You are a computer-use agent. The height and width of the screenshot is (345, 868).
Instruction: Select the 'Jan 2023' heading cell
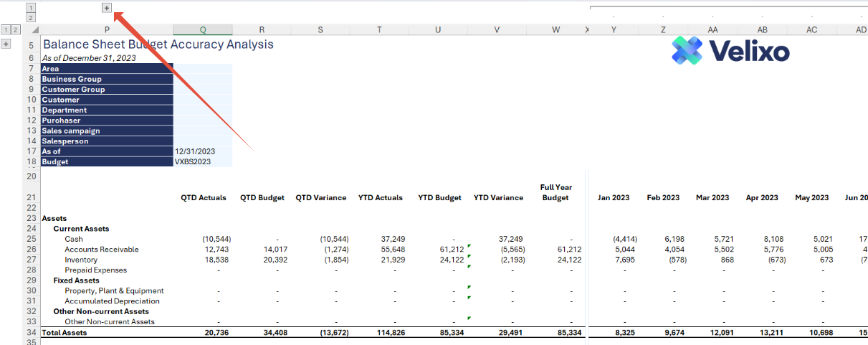(x=614, y=197)
